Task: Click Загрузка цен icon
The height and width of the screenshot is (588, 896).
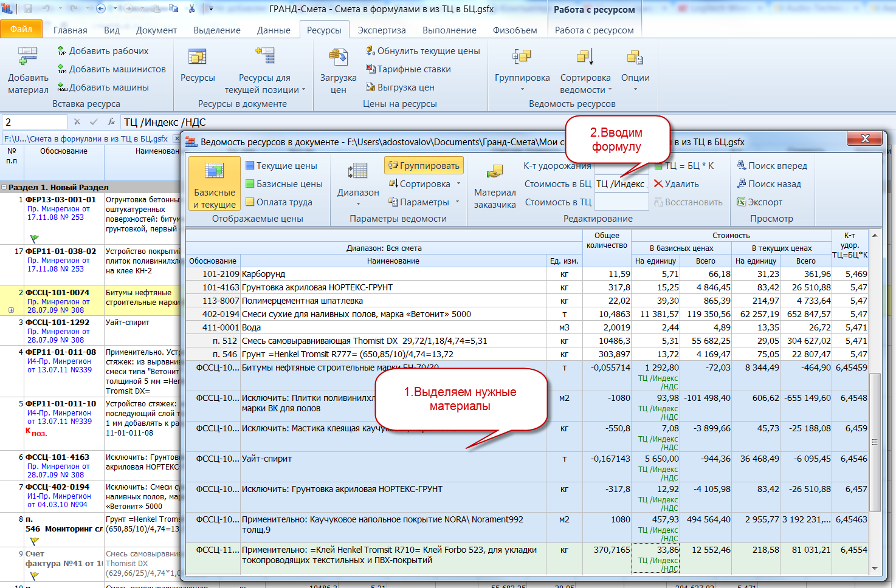Action: tap(338, 58)
